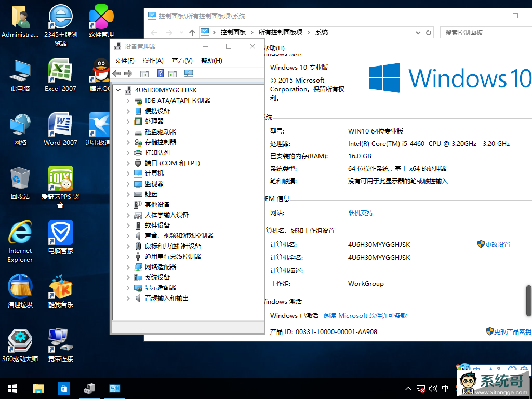This screenshot has height=399, width=532.
Task: Open the 操作(A) menu in Device Manager
Action: click(153, 60)
